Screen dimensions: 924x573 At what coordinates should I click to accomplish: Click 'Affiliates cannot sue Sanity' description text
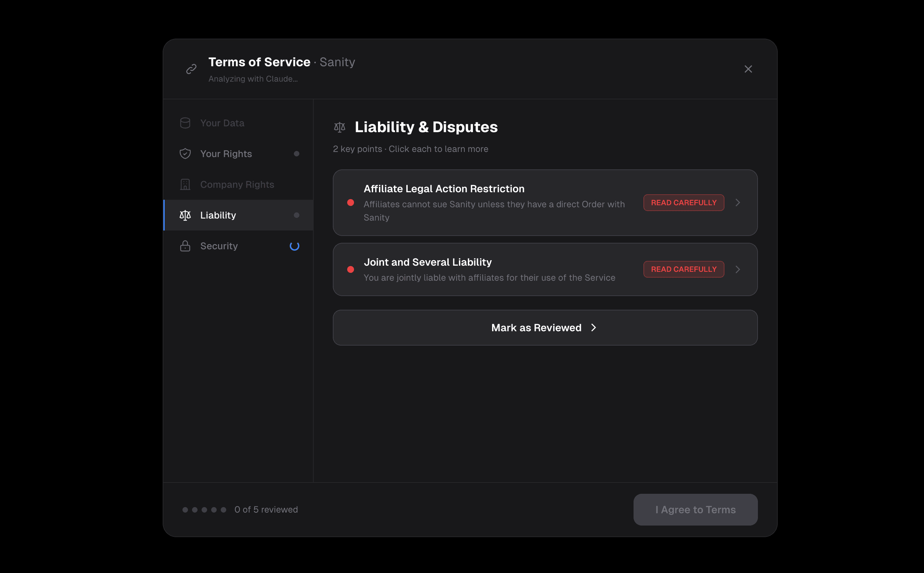click(x=494, y=211)
